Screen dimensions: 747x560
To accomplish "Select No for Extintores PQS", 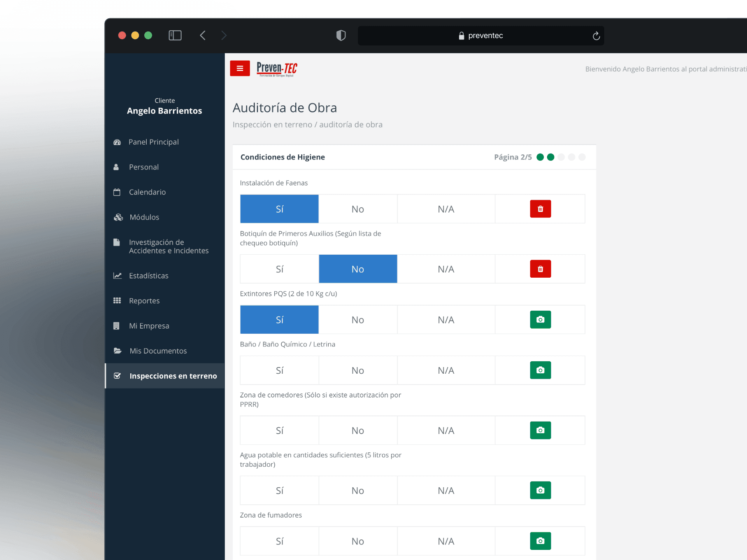I will (358, 320).
